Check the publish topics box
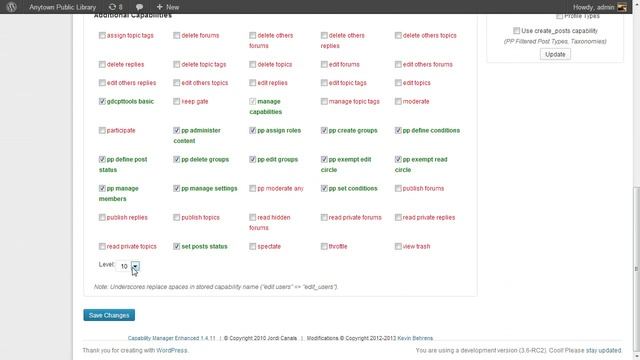Screen dimensions: 640x360 pyautogui.click(x=176, y=218)
